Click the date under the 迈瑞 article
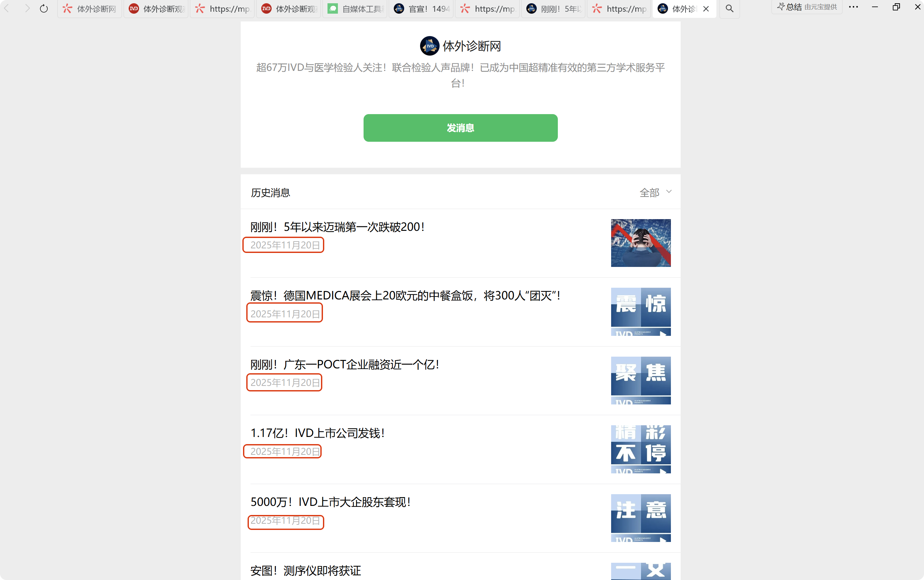 [x=285, y=245]
